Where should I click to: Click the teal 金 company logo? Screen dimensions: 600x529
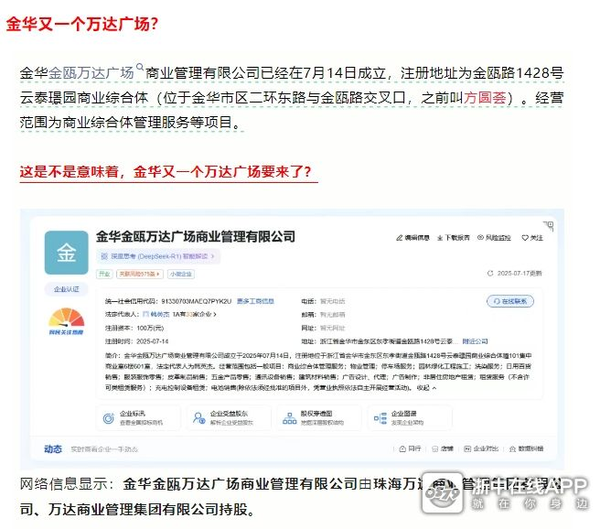click(66, 253)
